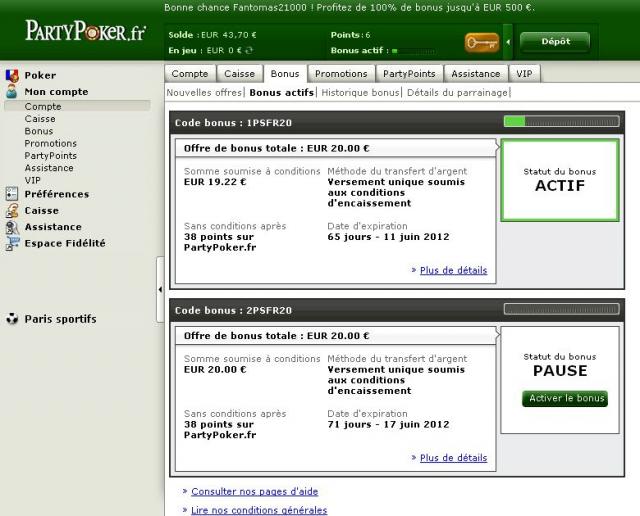Viewport: 640px width, 516px height.
Task: Click the Mon compte person icon
Action: point(12,91)
